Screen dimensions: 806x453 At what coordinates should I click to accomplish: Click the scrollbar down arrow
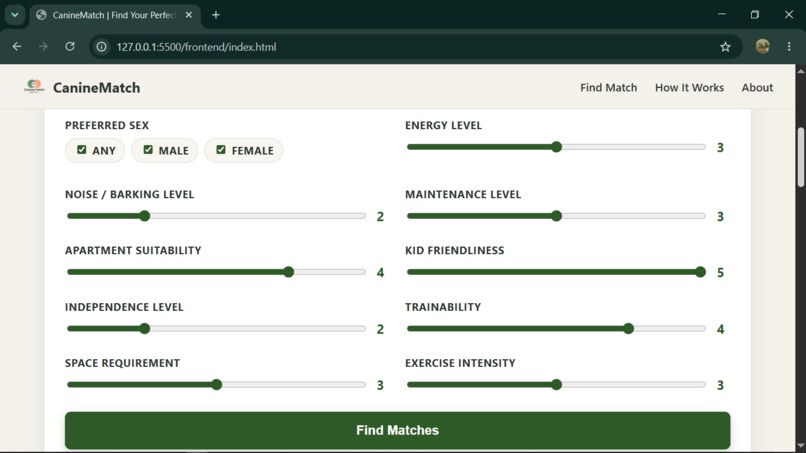click(x=801, y=445)
